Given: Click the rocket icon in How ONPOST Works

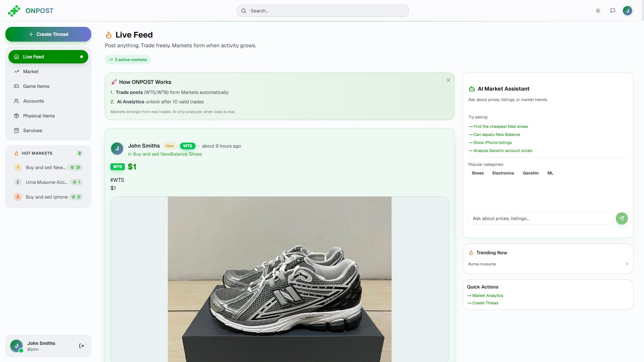Looking at the screenshot, I should tap(114, 82).
